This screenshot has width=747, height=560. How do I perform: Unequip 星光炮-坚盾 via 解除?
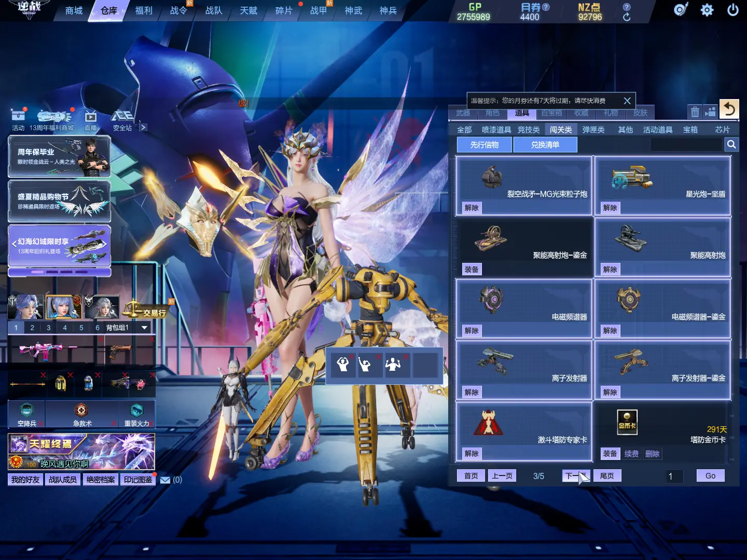coord(610,208)
